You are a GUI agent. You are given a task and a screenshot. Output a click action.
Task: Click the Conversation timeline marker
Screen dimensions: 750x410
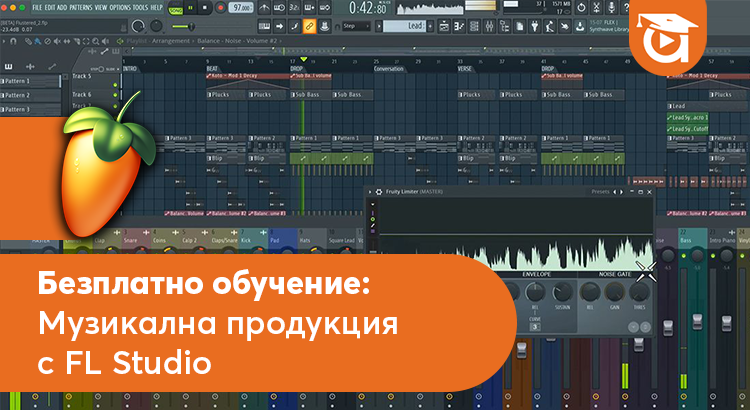click(388, 69)
